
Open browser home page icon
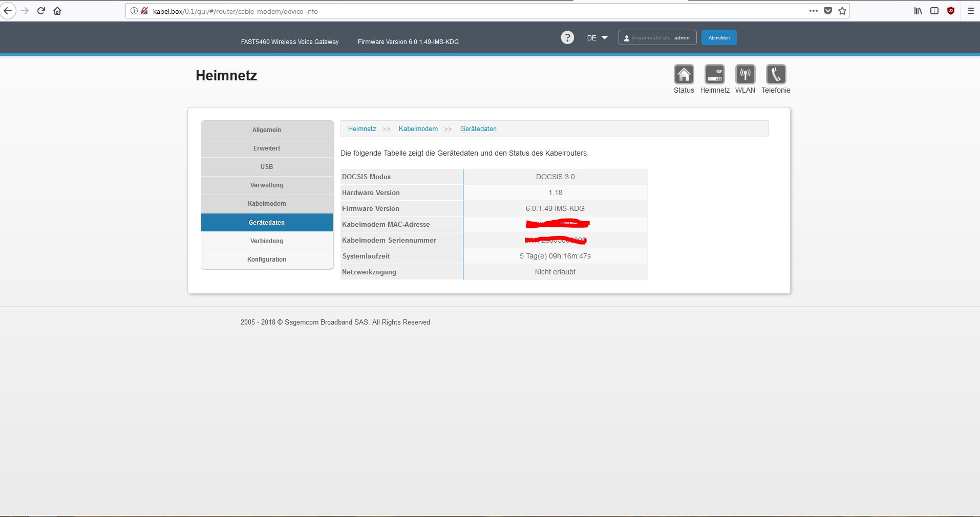[x=57, y=11]
